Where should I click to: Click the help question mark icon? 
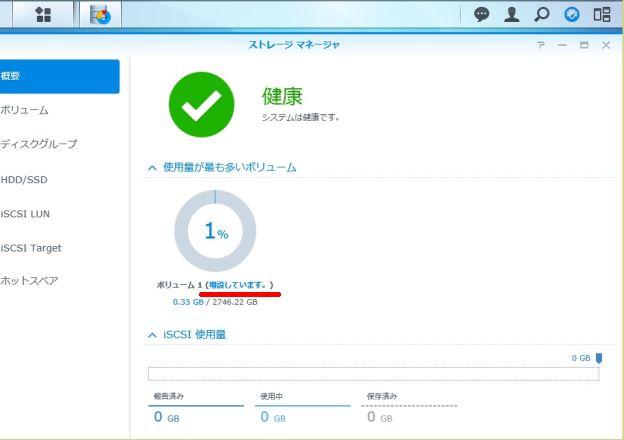click(x=540, y=45)
